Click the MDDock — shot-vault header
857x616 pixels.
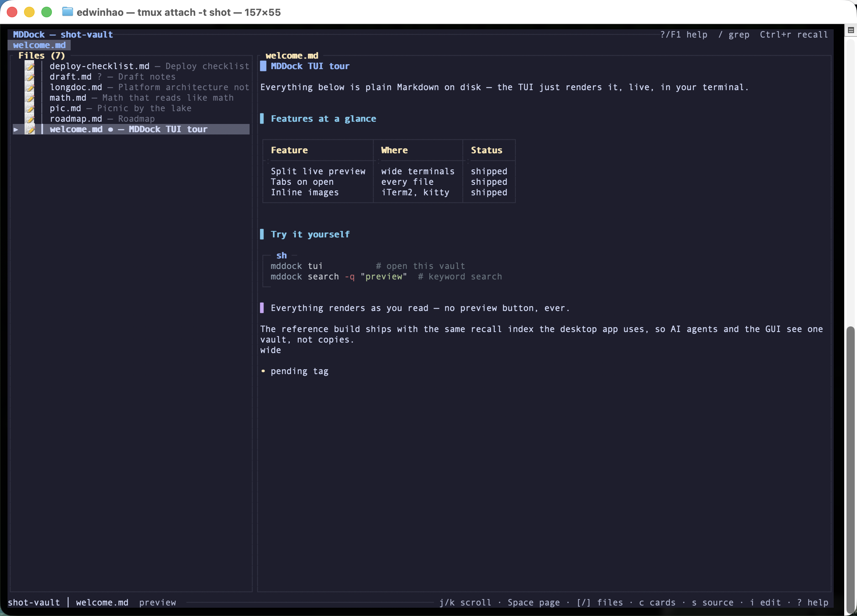63,35
